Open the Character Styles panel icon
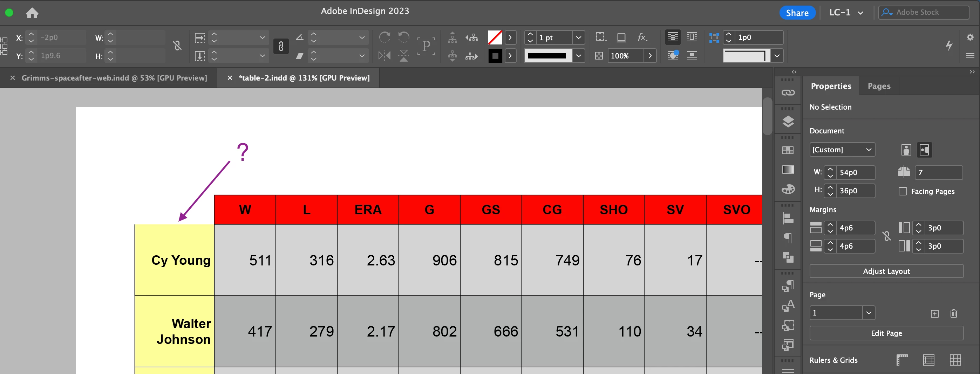 tap(788, 306)
